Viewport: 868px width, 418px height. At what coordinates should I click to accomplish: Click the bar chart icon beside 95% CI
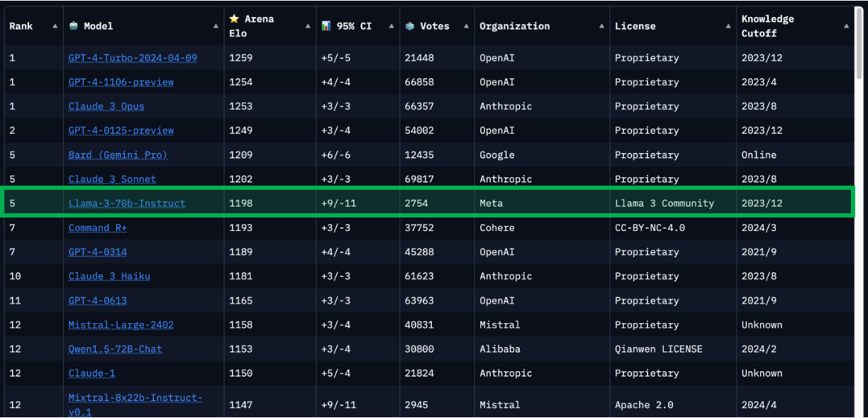tap(326, 26)
